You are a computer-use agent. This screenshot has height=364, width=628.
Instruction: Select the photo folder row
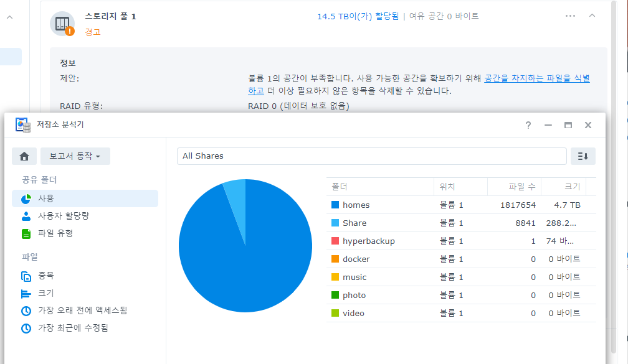[x=462, y=295]
